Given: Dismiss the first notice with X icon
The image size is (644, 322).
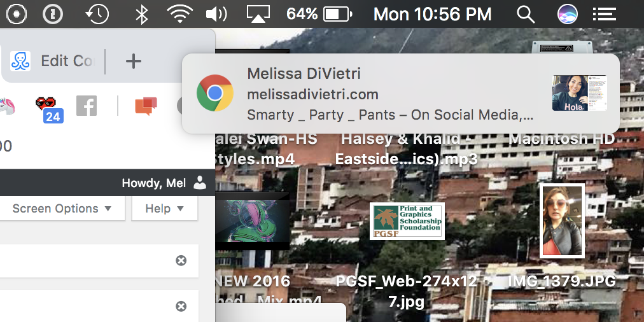Looking at the screenshot, I should pos(181,260).
